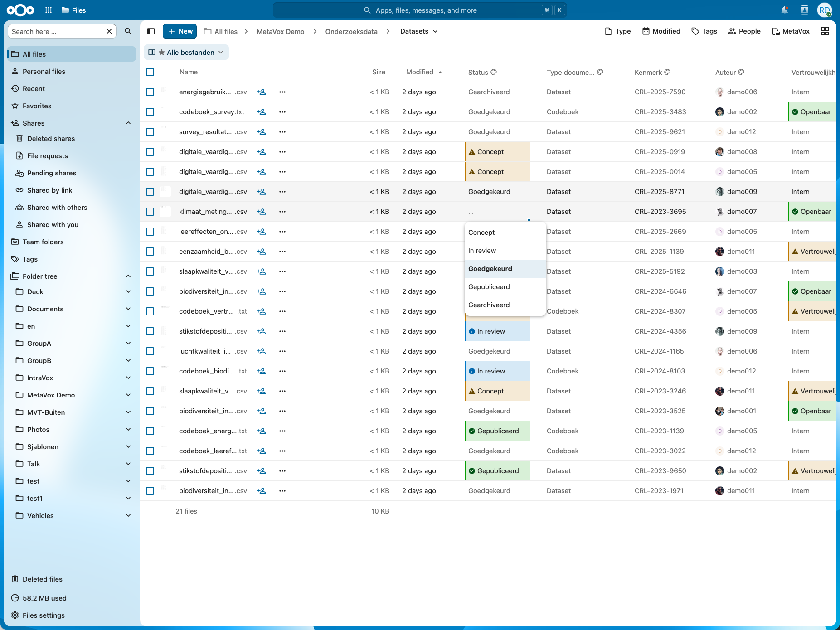Sort by the Modified column header
The height and width of the screenshot is (630, 840).
(x=424, y=72)
